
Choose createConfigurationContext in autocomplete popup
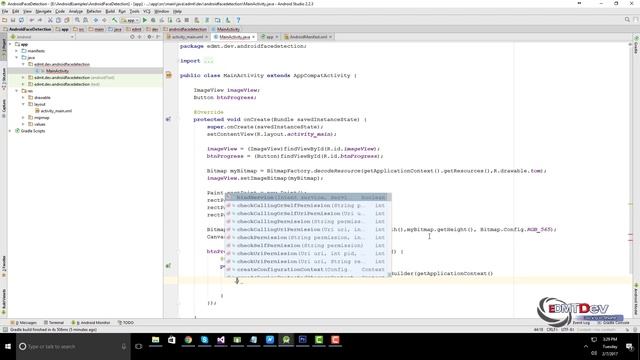(x=309, y=270)
